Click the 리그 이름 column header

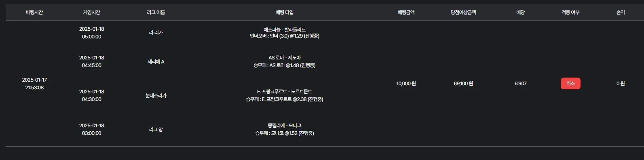point(156,12)
